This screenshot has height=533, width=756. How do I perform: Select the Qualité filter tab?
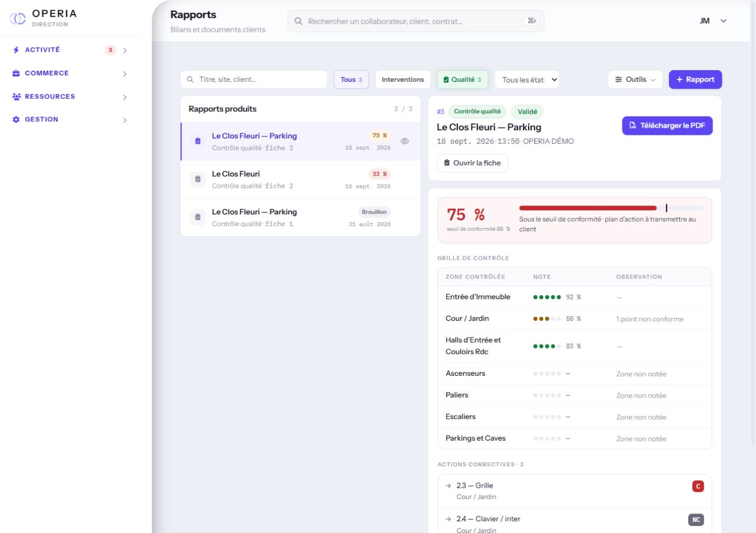462,80
